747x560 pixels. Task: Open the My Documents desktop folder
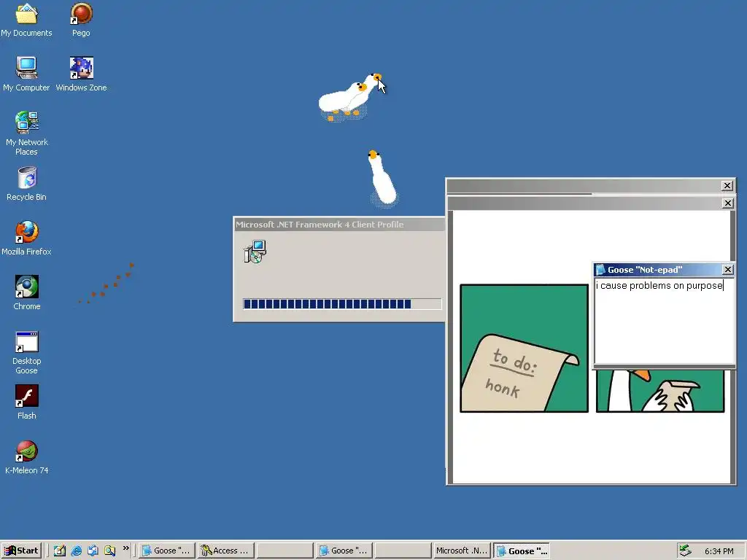point(26,20)
